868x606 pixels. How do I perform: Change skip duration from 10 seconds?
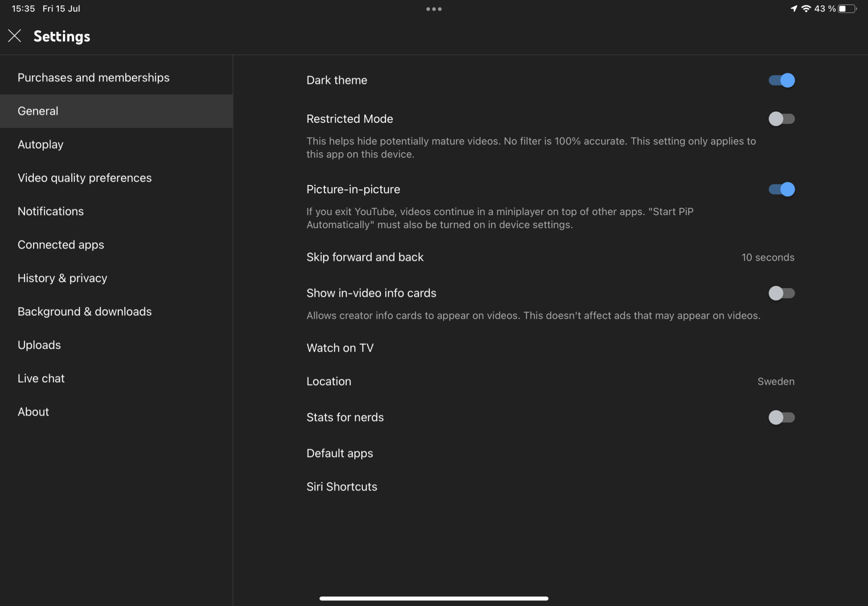click(767, 257)
